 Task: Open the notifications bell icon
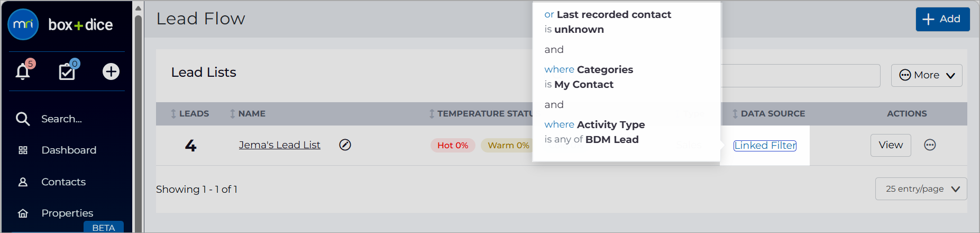(23, 71)
